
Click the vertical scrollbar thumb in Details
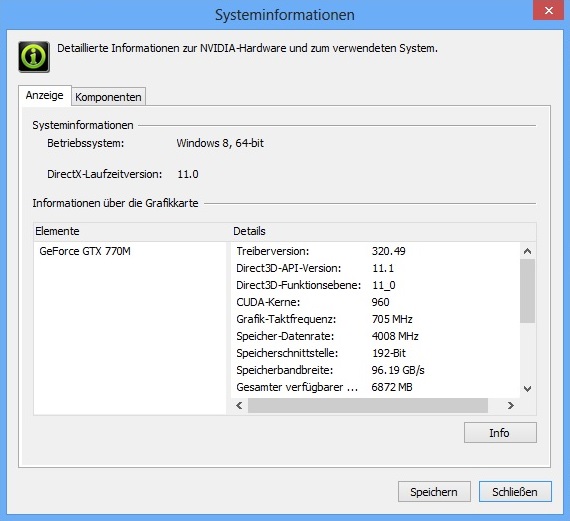click(x=527, y=291)
